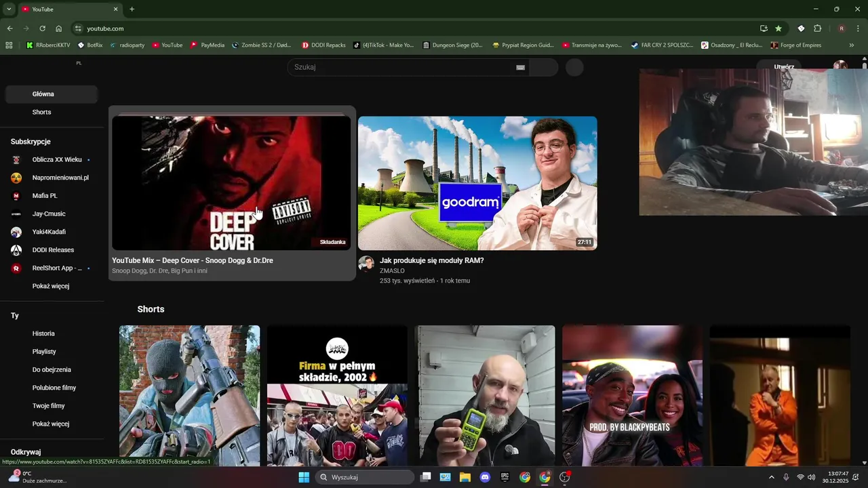This screenshot has height=488, width=868.
Task: Click the Windows taskbar Wyszukaj search box
Action: (366, 477)
